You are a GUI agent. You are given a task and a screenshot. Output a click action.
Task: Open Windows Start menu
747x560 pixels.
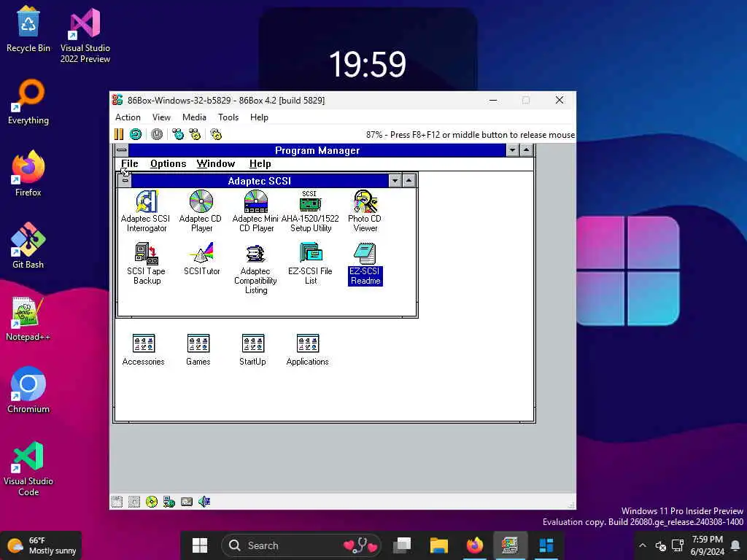tap(200, 545)
